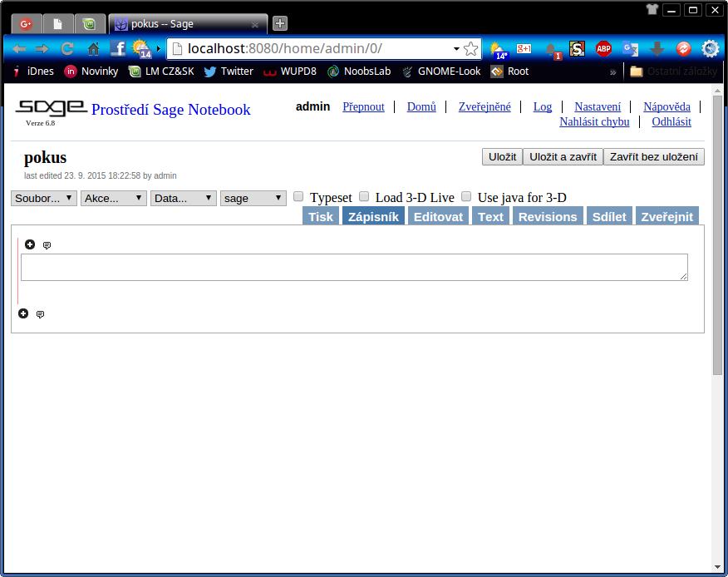Bookmark page with the star icon
The image size is (728, 577).
[470, 49]
